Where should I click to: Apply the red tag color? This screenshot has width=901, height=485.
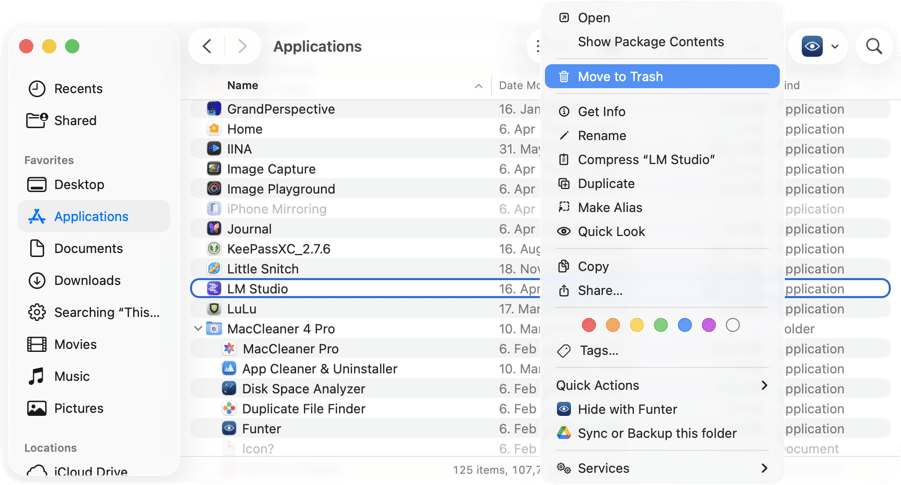pyautogui.click(x=588, y=325)
